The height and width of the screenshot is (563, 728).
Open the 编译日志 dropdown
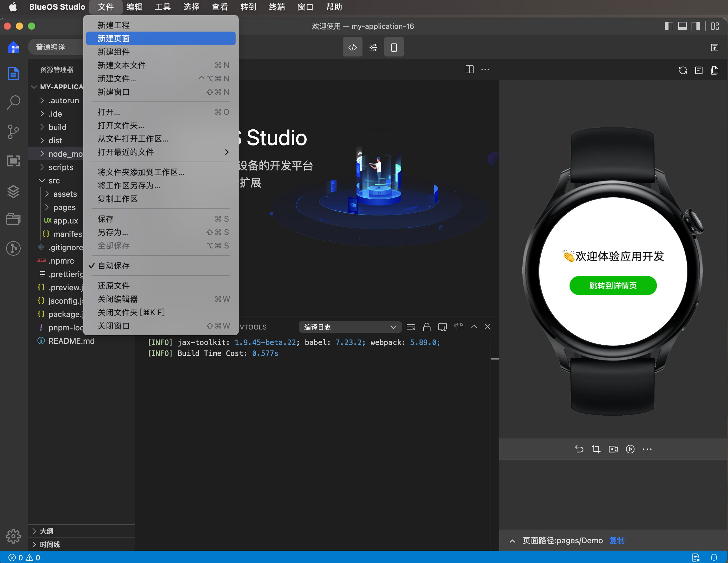pos(350,327)
